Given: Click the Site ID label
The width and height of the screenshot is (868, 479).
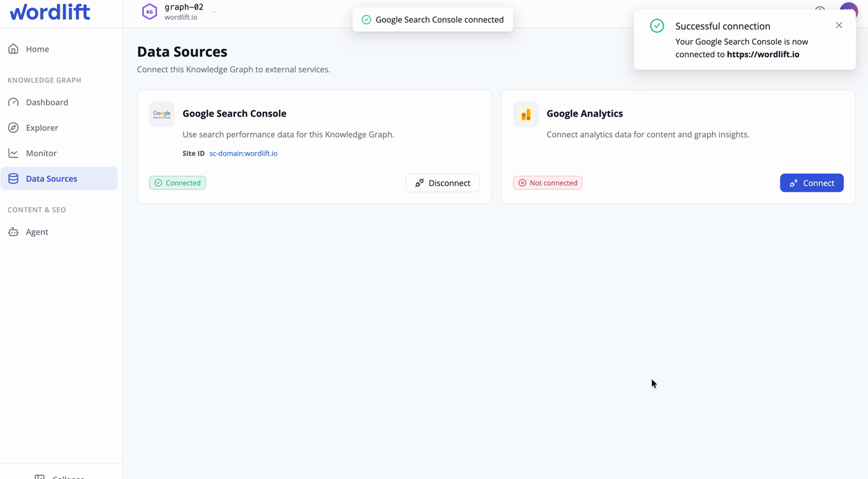Looking at the screenshot, I should [193, 153].
